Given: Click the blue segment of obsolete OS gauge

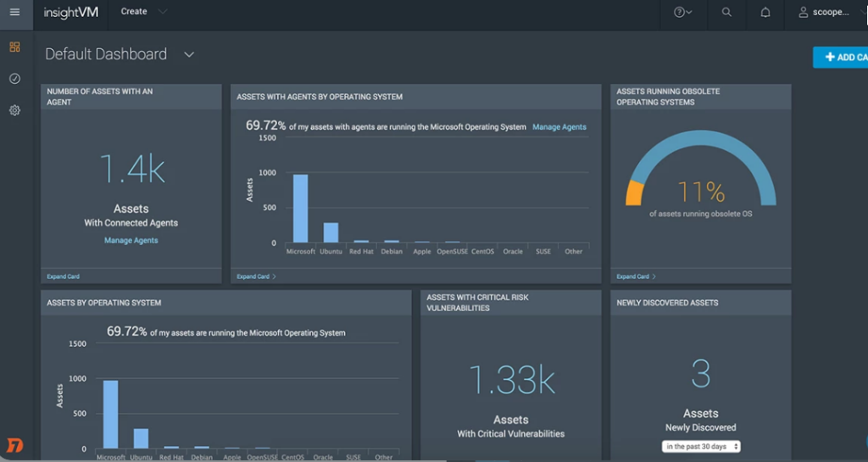Looking at the screenshot, I should 701,139.
